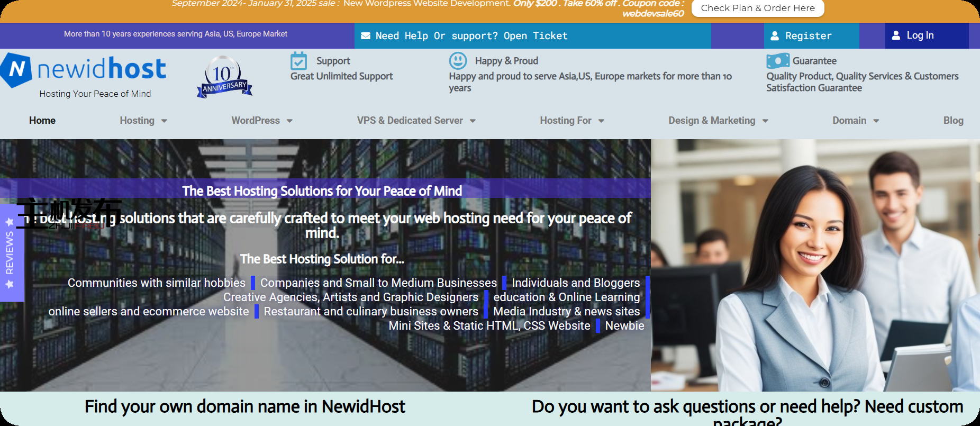
Task: Open the Reviews side tab
Action: point(10,253)
